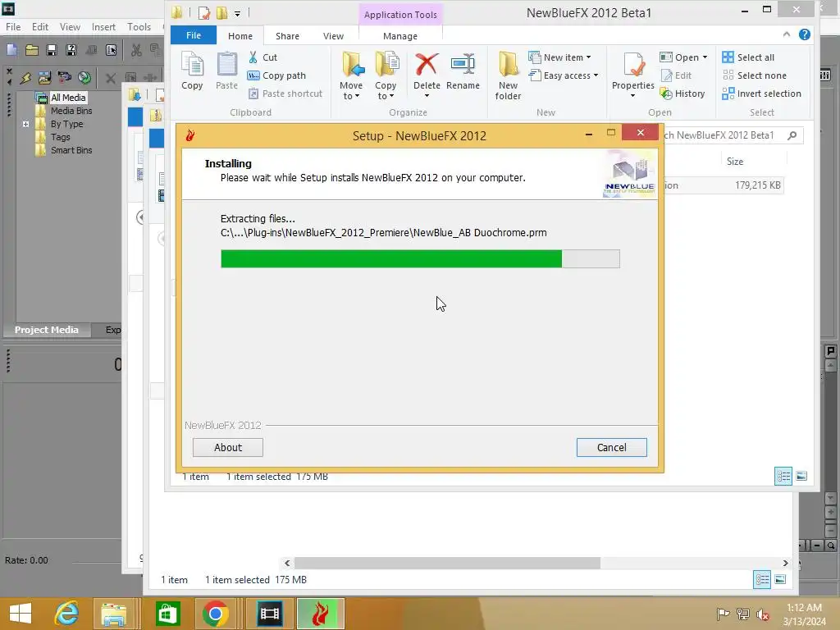Open the Vegas Edit menu
This screenshot has width=840, height=630.
pyautogui.click(x=40, y=27)
